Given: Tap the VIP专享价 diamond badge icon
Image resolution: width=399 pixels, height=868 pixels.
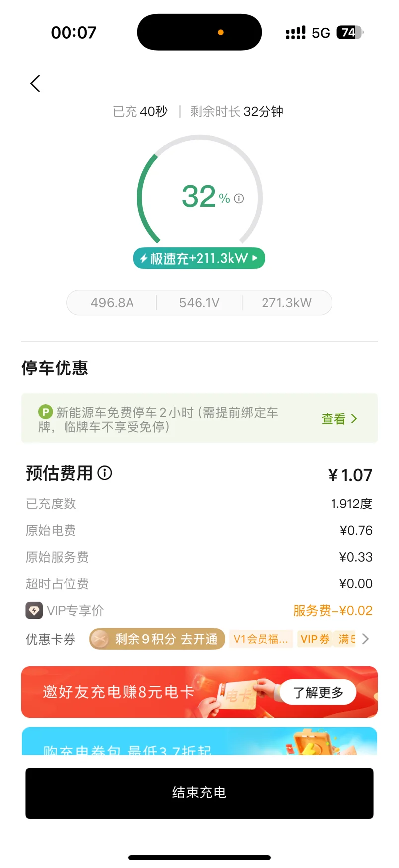Looking at the screenshot, I should [34, 610].
